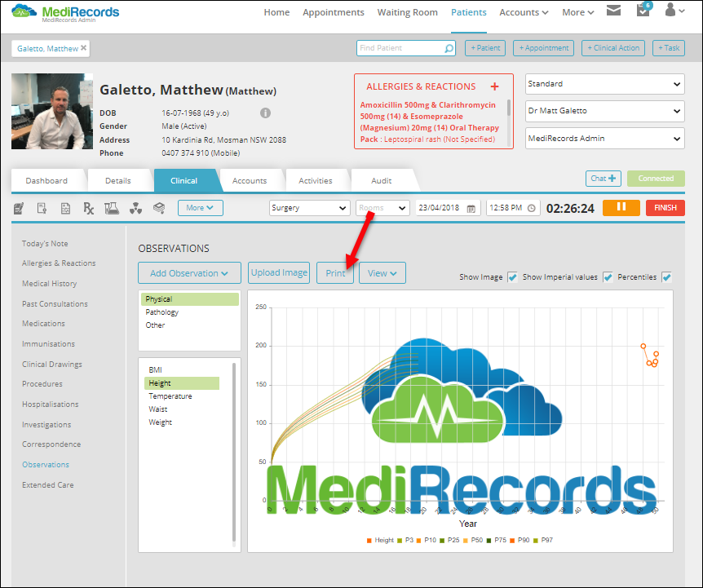Image resolution: width=703 pixels, height=588 pixels.
Task: Open the Rooms dropdown
Action: 382,208
